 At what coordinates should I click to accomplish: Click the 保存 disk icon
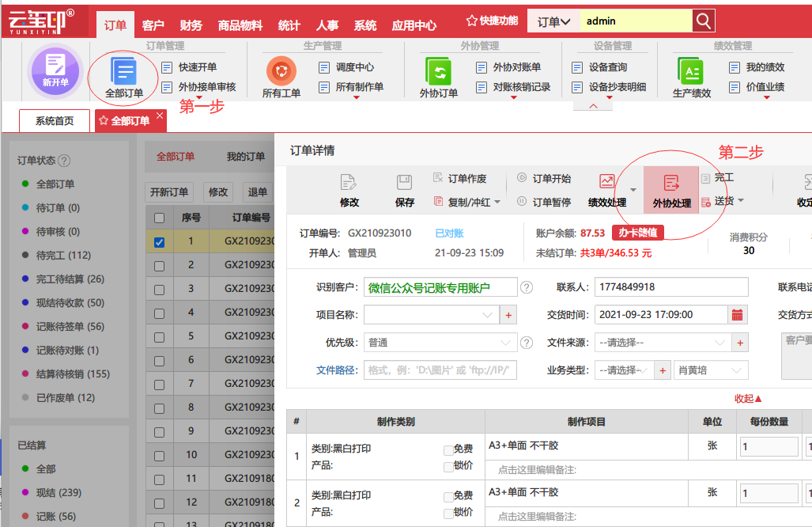[x=405, y=183]
